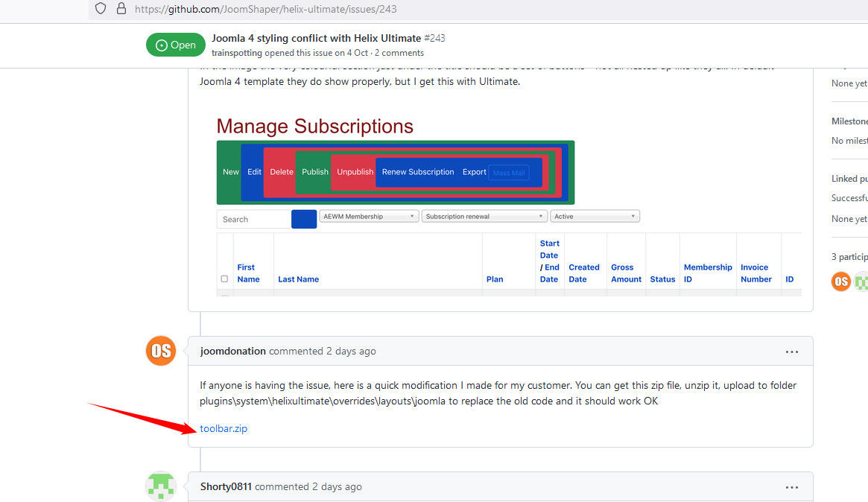
Task: Click the '2 comments' text in the header
Action: [399, 53]
